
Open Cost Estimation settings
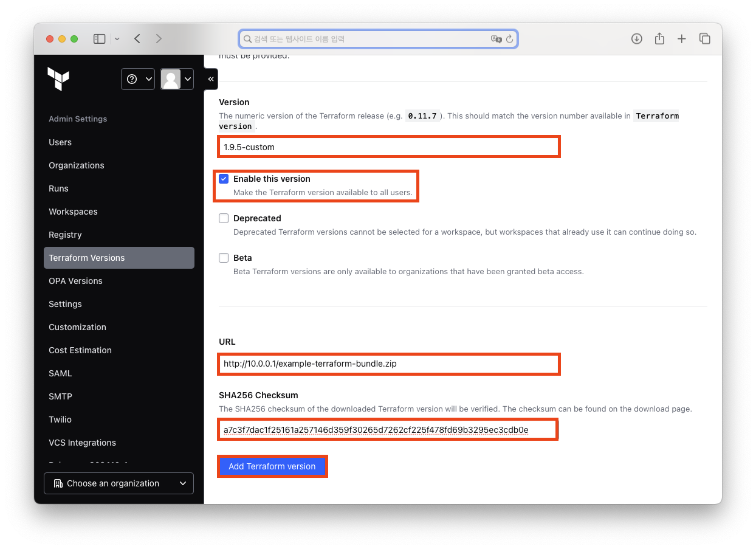point(80,350)
